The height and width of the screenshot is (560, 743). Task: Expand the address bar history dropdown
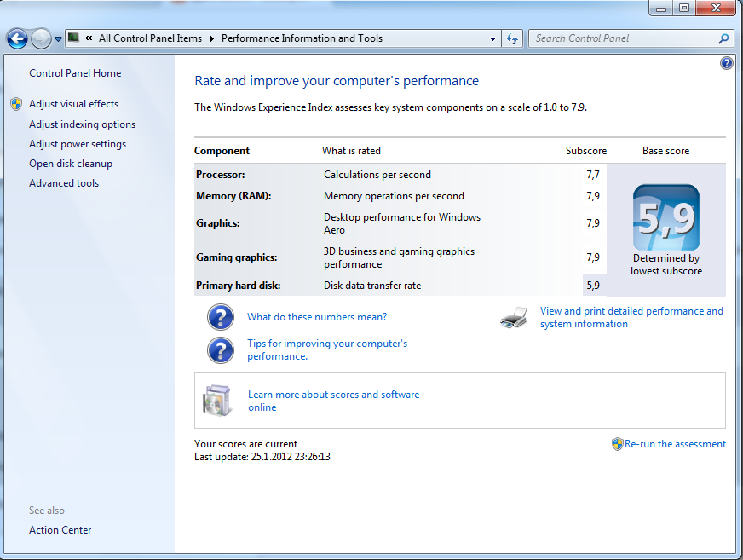click(492, 38)
